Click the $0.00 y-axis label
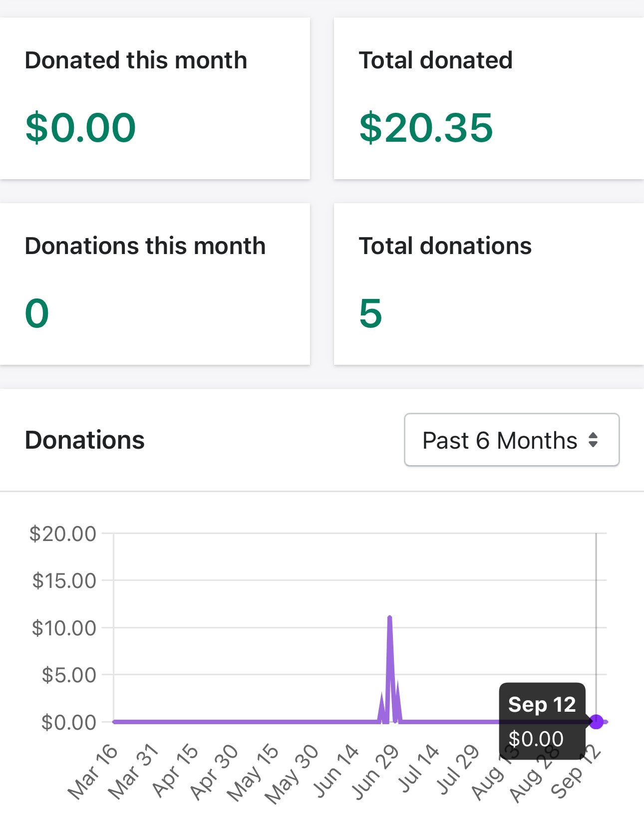 [69, 722]
